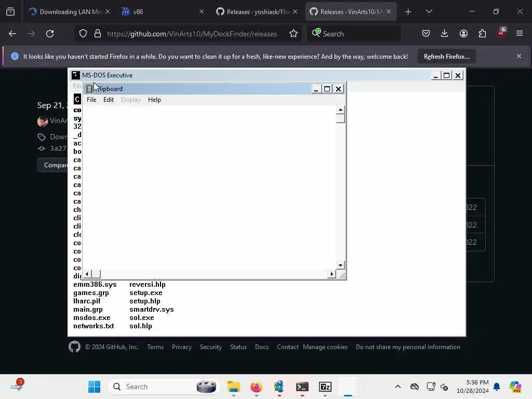This screenshot has width=532, height=399.
Task: Click Manage cookies footer link
Action: 325,347
